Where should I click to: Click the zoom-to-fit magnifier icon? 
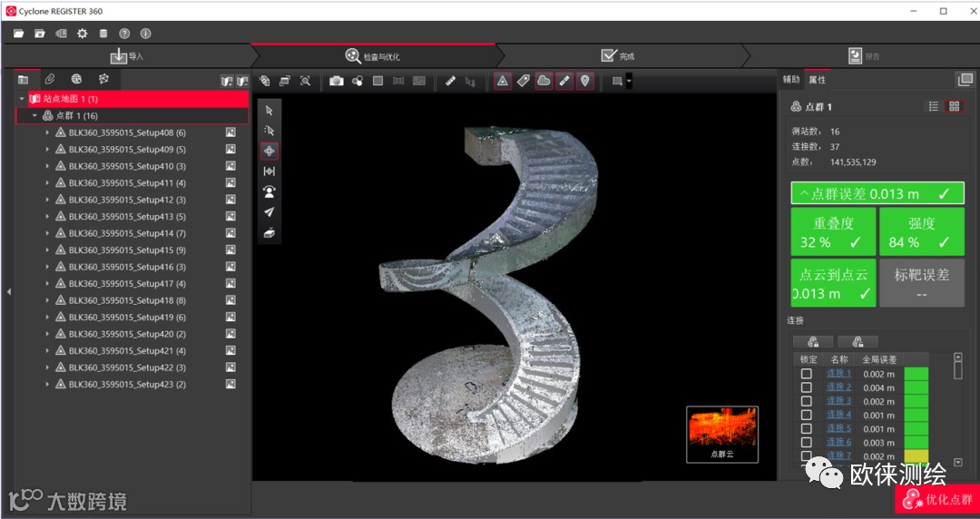[x=305, y=81]
